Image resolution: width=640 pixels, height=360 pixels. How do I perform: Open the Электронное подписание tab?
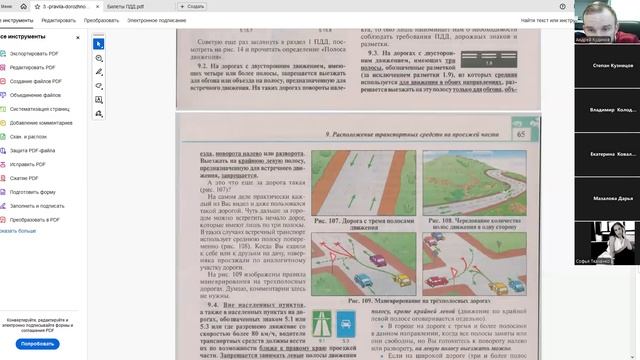point(157,20)
